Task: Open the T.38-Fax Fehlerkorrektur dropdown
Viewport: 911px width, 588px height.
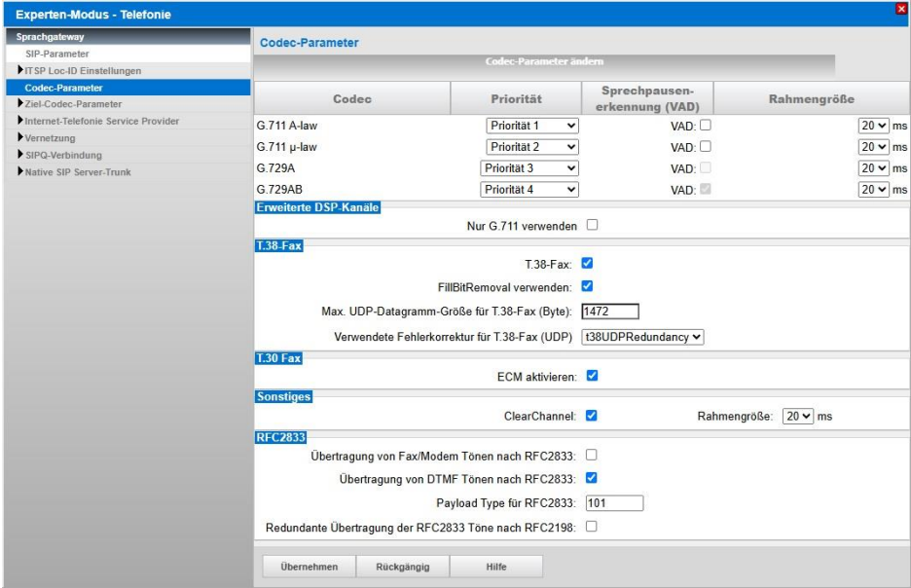Action: click(x=641, y=337)
